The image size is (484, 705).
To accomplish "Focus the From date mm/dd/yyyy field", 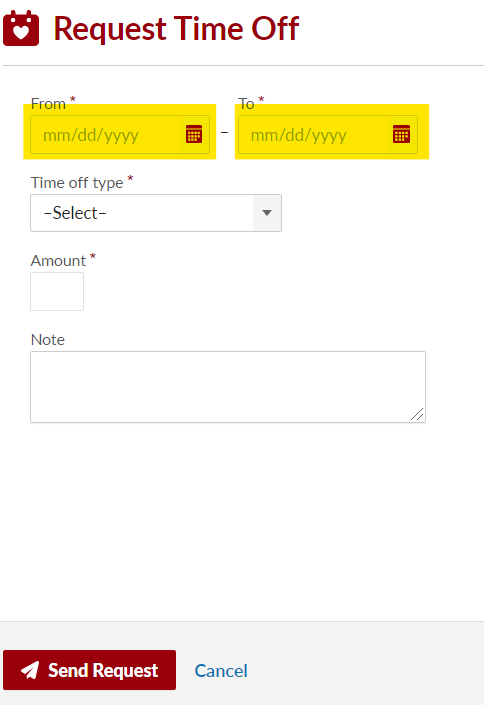I will [120, 134].
